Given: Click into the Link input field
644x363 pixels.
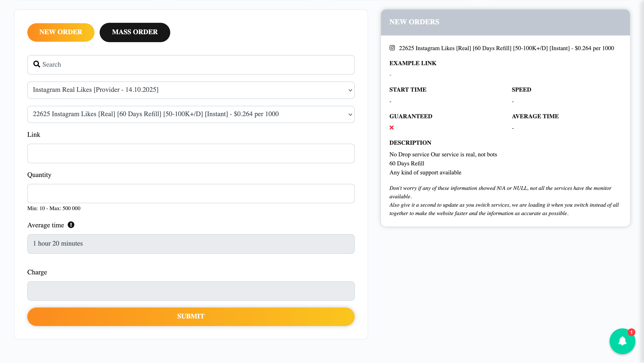Looking at the screenshot, I should pos(190,153).
